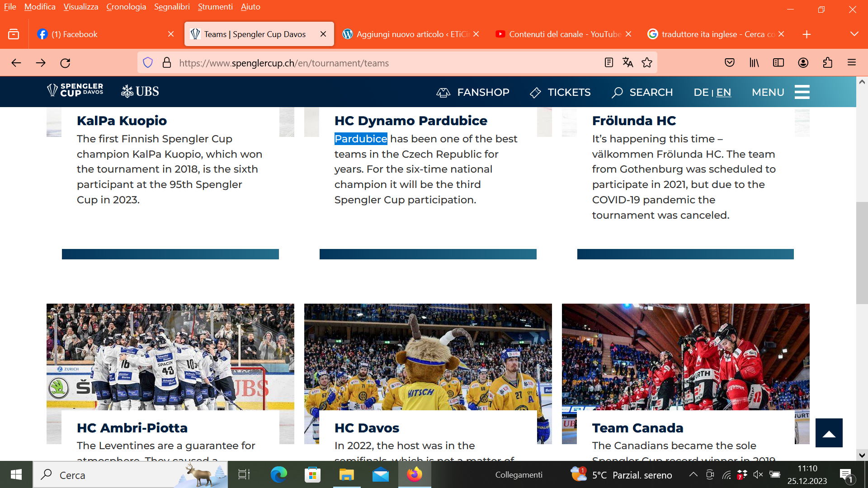Go forward to next page
The width and height of the screenshot is (868, 488).
(41, 63)
